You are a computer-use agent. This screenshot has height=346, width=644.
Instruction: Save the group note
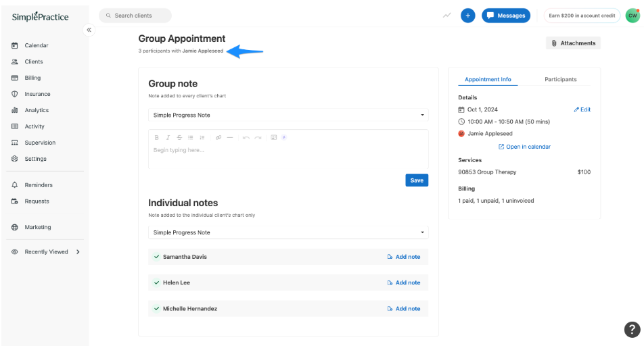coord(417,180)
